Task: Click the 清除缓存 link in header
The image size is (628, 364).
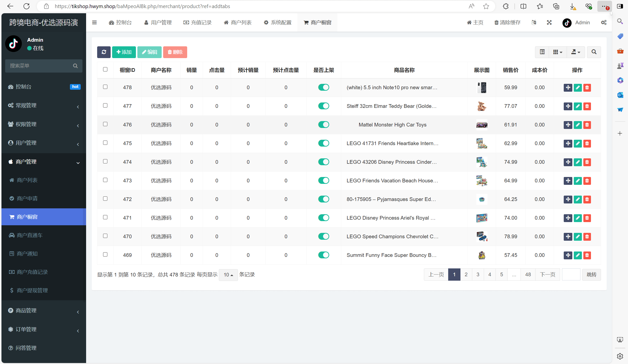Action: point(507,23)
